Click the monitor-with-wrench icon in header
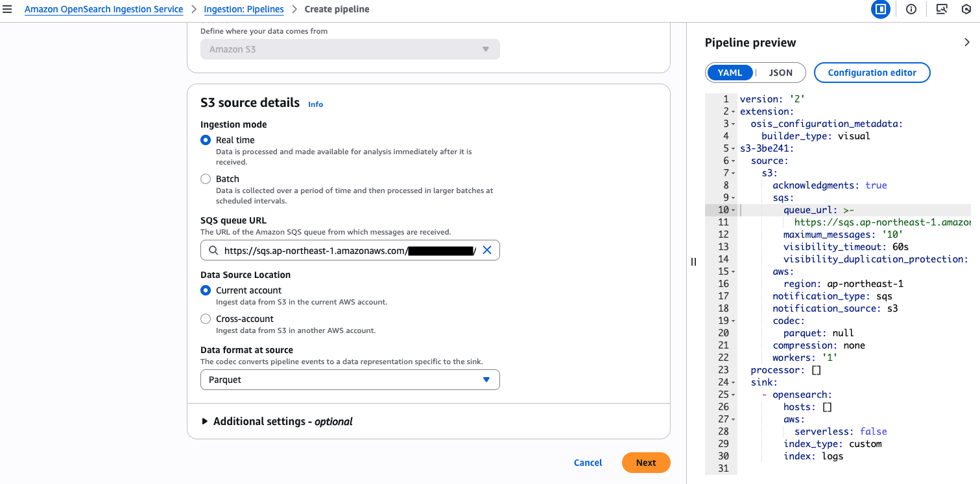The width and height of the screenshot is (980, 484). tap(942, 10)
